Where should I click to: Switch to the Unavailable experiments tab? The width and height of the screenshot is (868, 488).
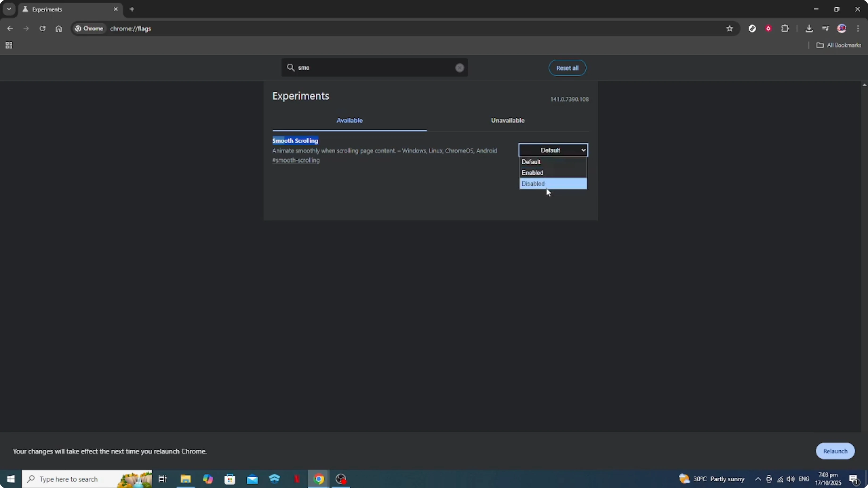[508, 120]
